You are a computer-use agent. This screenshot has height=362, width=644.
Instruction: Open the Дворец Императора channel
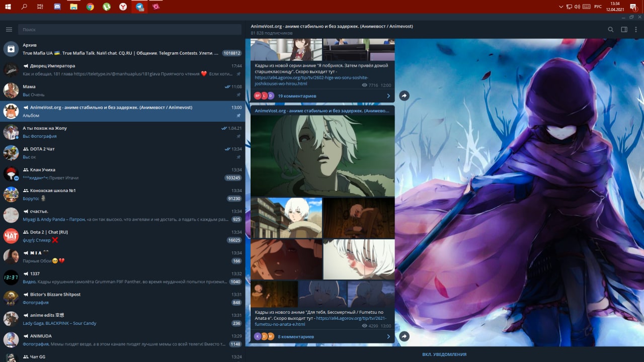[122, 70]
